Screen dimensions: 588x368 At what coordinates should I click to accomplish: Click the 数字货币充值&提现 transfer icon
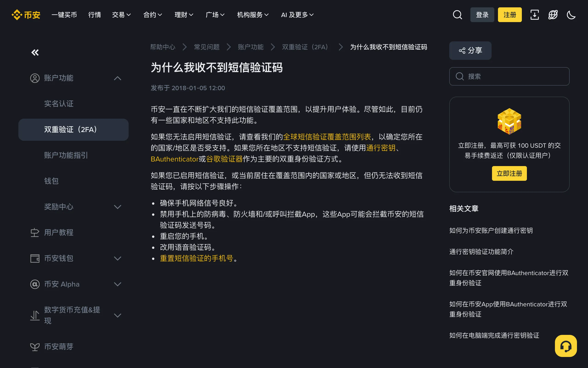pyautogui.click(x=35, y=315)
